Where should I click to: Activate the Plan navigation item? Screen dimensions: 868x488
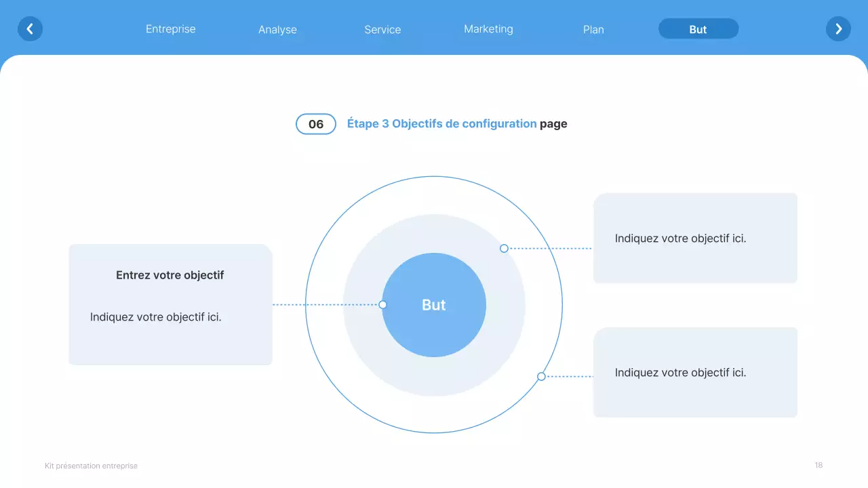(x=593, y=29)
